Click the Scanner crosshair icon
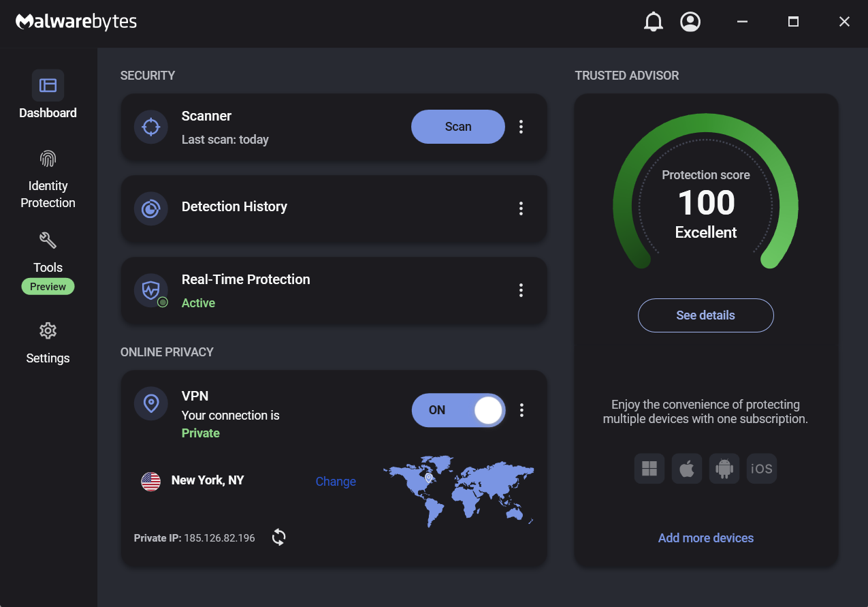868x607 pixels. (x=151, y=127)
